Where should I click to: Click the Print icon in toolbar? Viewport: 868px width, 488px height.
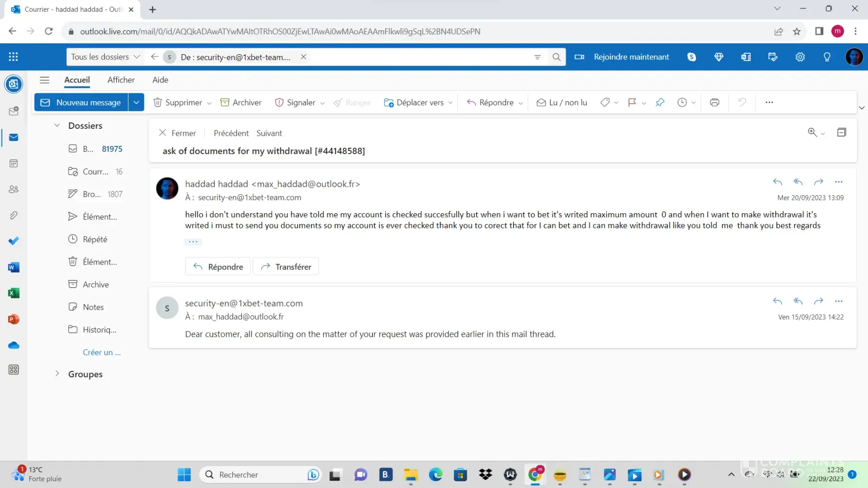[714, 102]
